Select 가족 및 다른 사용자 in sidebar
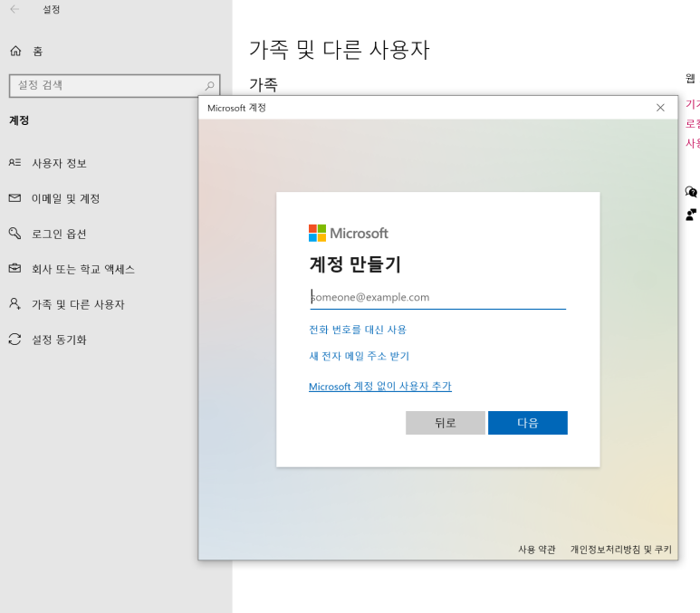The height and width of the screenshot is (613, 700). 78,304
